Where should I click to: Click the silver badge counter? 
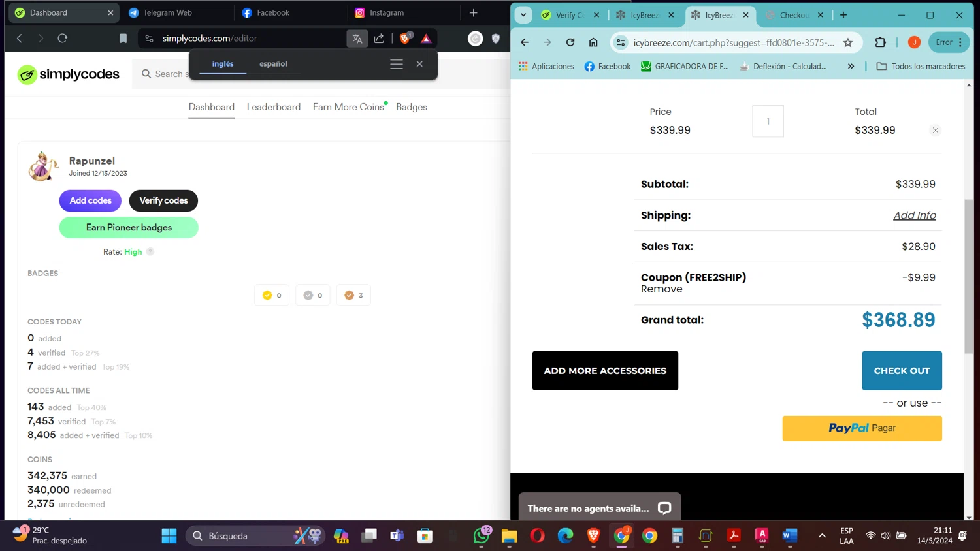313,295
